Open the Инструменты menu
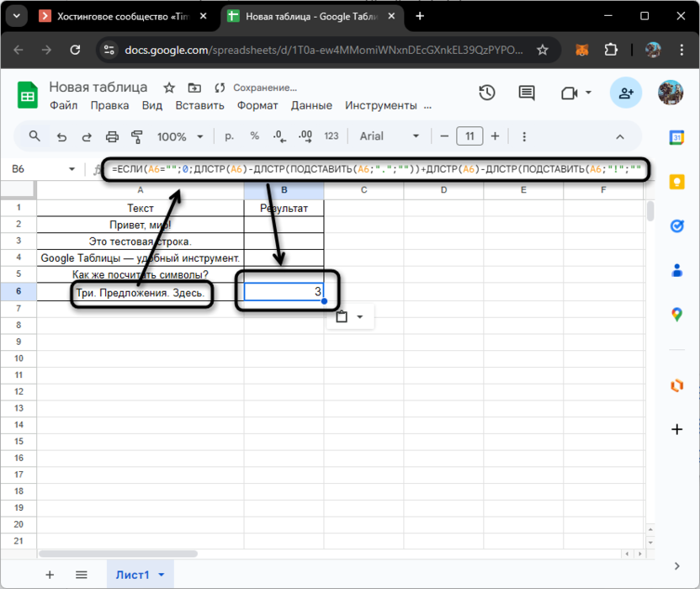This screenshot has height=589, width=700. point(381,106)
